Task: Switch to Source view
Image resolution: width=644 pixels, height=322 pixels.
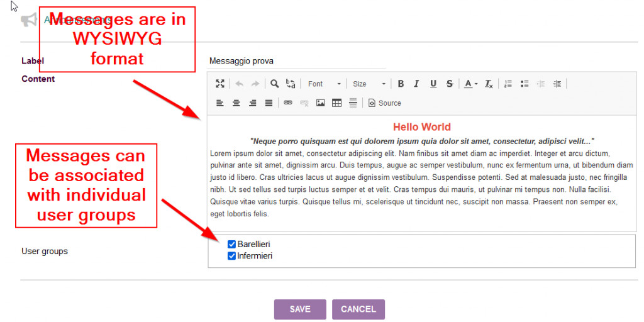Action: point(384,103)
